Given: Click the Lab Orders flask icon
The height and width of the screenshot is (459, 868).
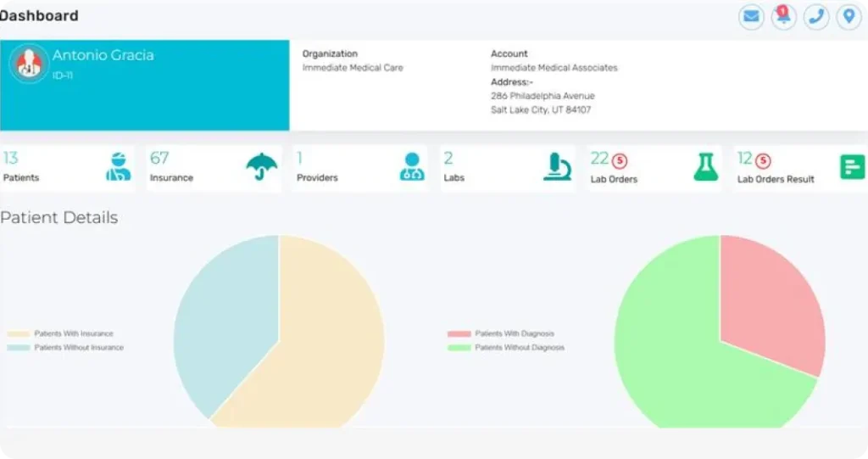Looking at the screenshot, I should [x=705, y=166].
